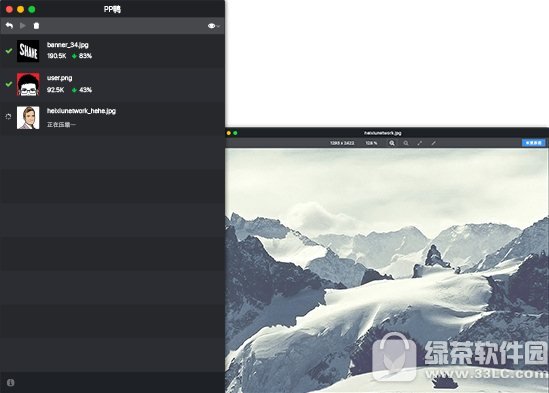
Task: Click the blue button in preview toolbar
Action: coord(533,143)
